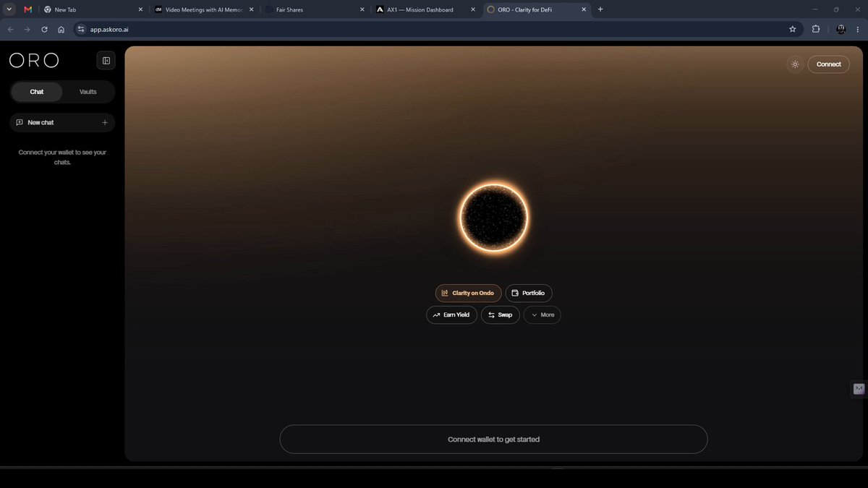Image resolution: width=868 pixels, height=488 pixels.
Task: Click the plus icon beside New chat
Action: pos(105,123)
